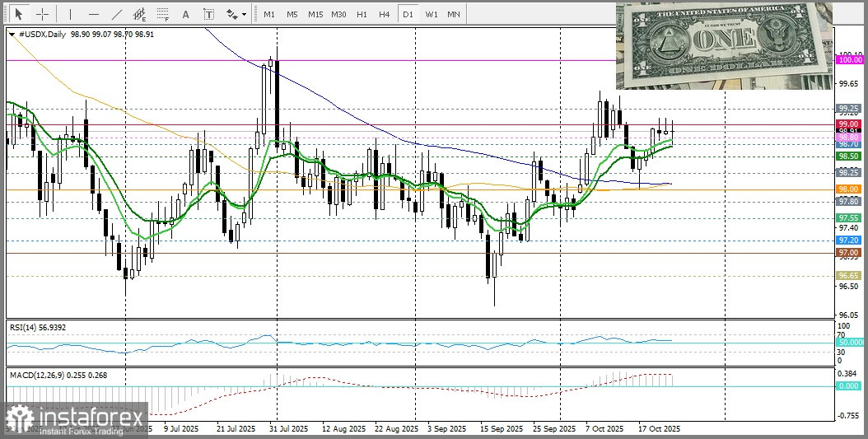
Task: Click the text label tool
Action: 208,14
